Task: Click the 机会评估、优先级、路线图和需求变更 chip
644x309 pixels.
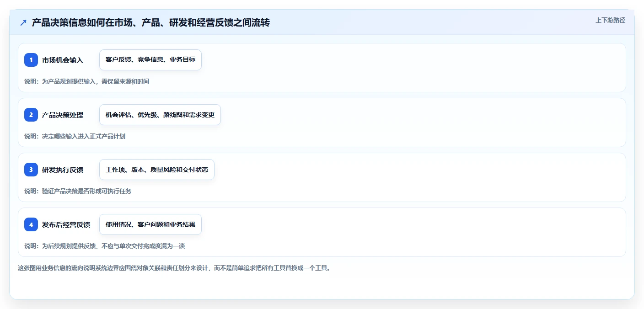Action: tap(160, 115)
